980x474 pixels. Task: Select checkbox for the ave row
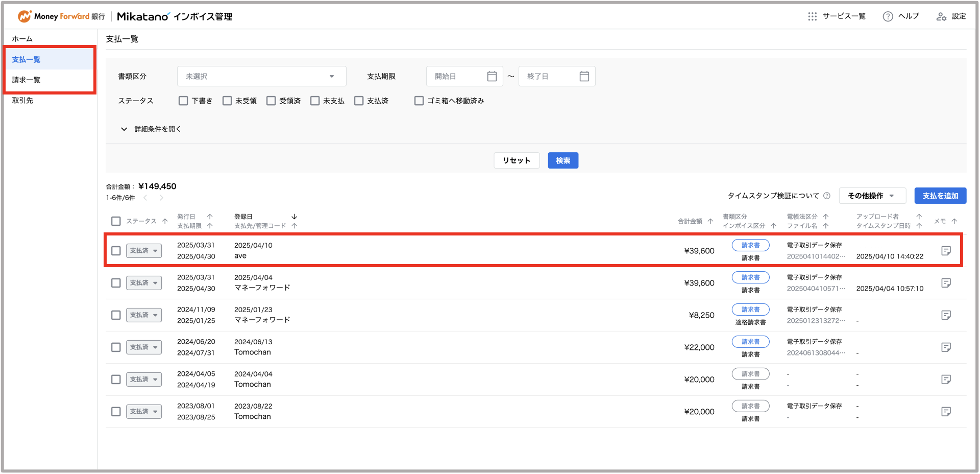pyautogui.click(x=116, y=251)
